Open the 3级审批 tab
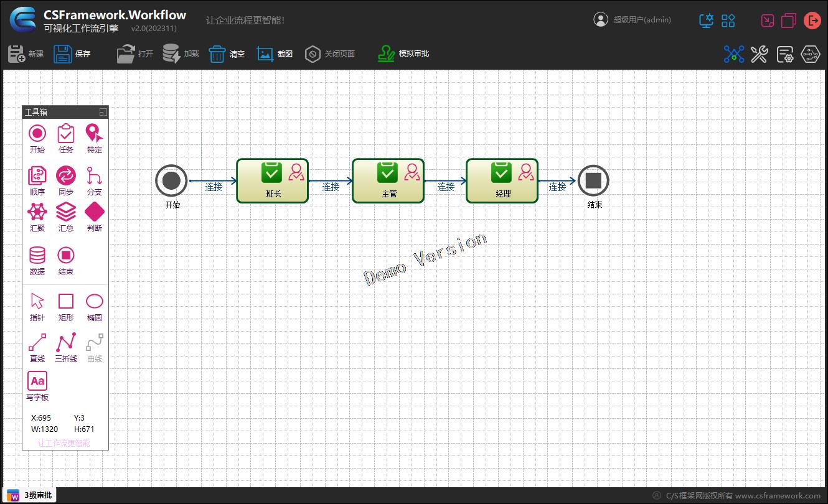 31,495
